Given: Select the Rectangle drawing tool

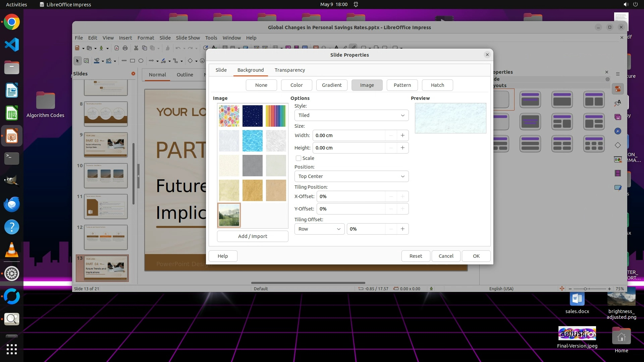Looking at the screenshot, I should 132,61.
